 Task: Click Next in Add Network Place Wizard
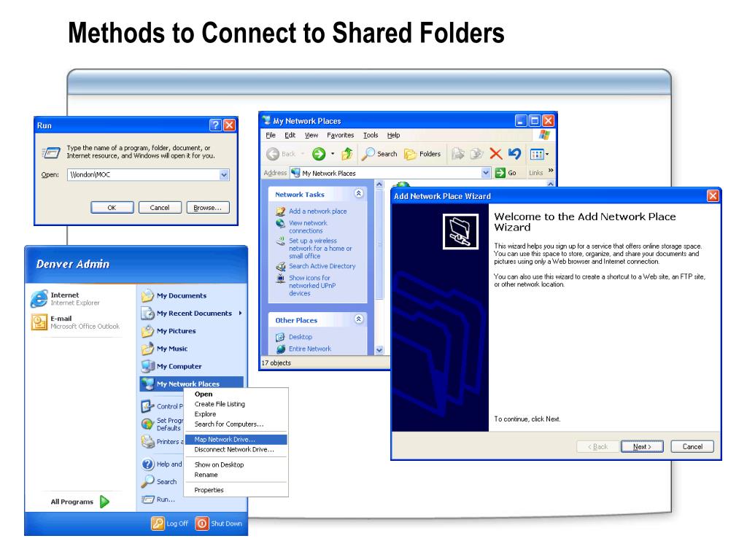coord(642,446)
